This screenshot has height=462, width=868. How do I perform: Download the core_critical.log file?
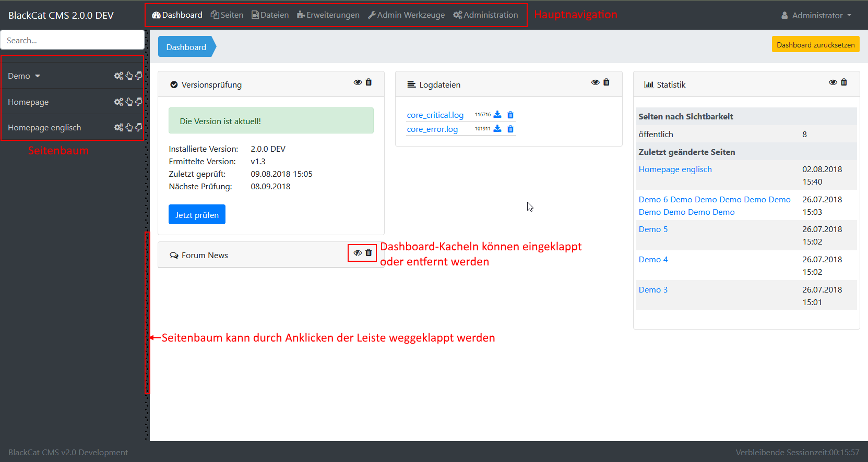click(497, 115)
